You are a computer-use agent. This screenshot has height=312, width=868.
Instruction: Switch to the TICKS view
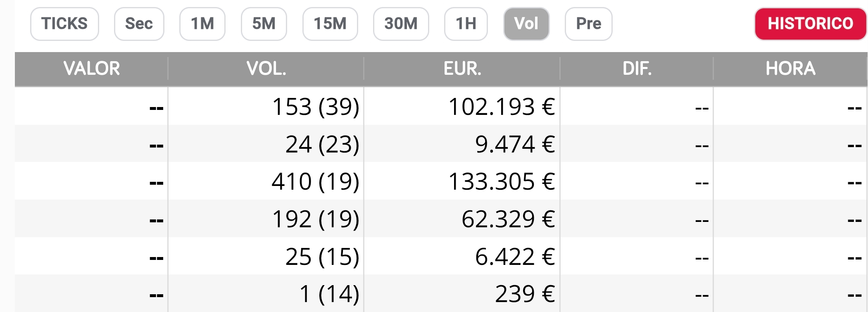click(x=64, y=24)
